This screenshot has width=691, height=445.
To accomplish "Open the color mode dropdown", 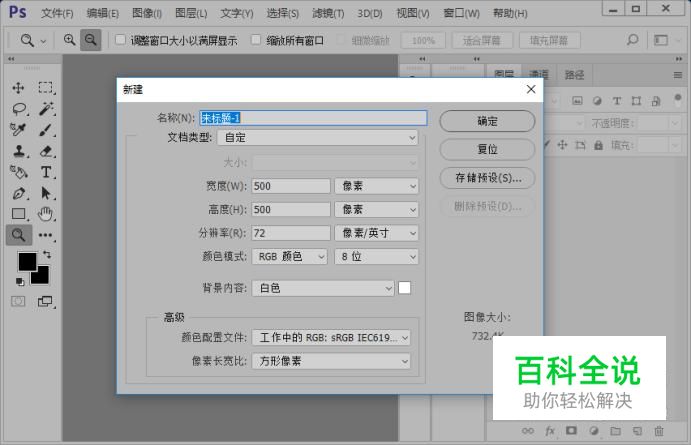I will [290, 256].
